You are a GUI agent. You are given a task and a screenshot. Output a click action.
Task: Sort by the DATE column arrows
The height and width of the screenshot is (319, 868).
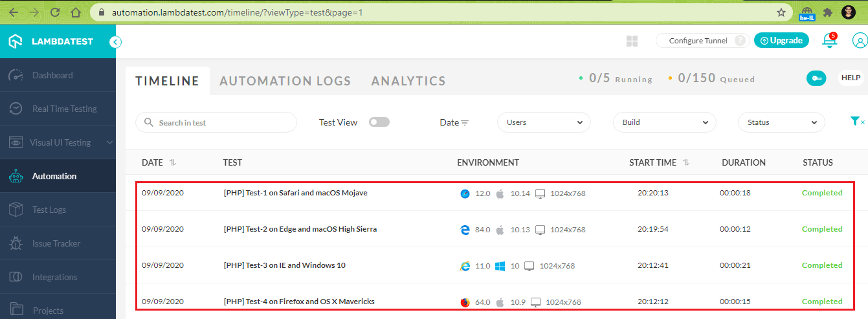172,162
